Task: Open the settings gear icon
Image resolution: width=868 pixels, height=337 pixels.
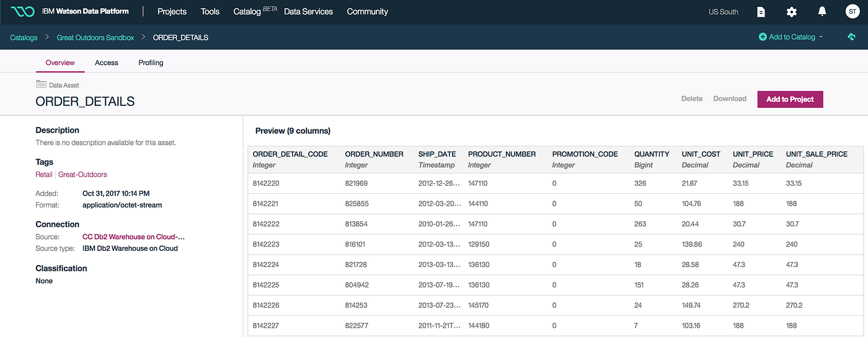Action: (x=792, y=12)
